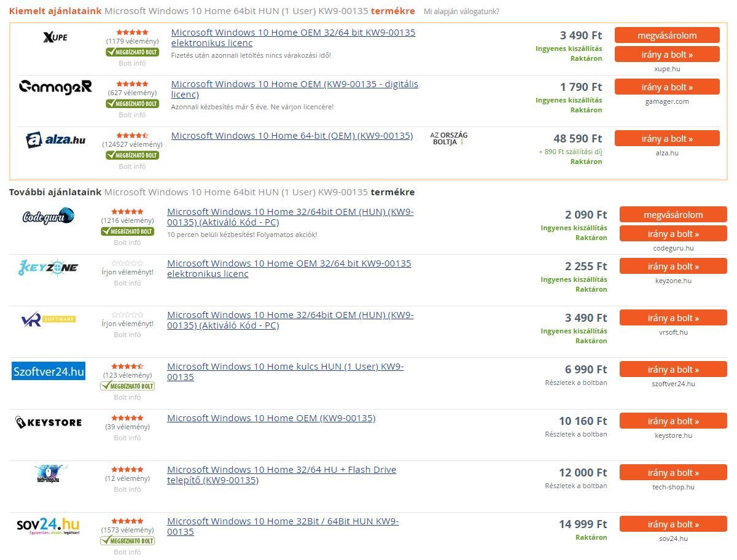Click sov24.hu's Megbízható bolt badge

tap(127, 541)
